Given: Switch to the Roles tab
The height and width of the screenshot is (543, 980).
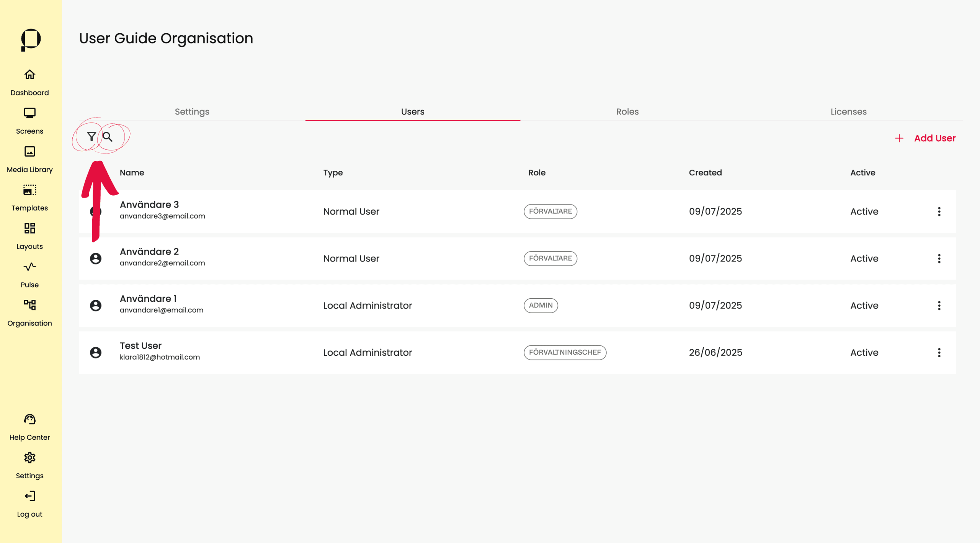Looking at the screenshot, I should coord(627,111).
